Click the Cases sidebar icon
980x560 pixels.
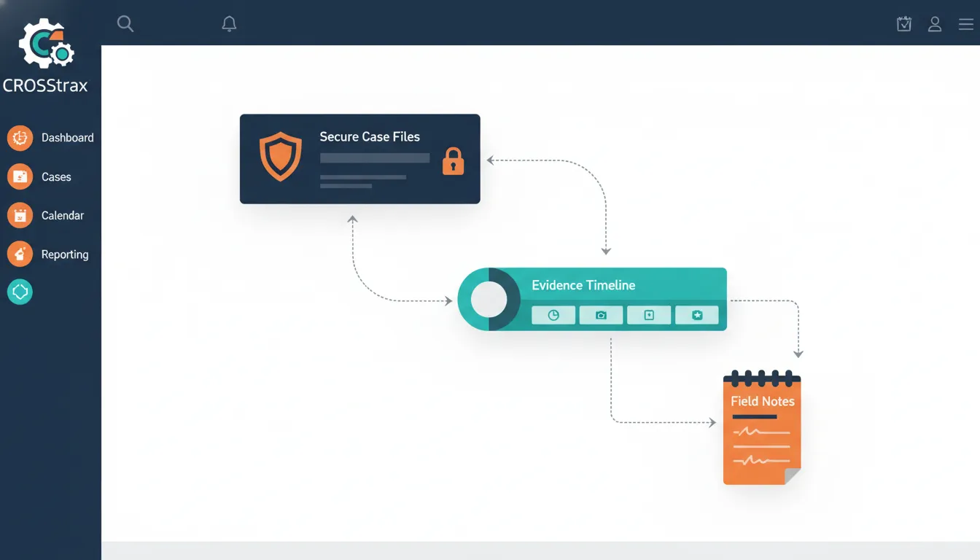20,176
